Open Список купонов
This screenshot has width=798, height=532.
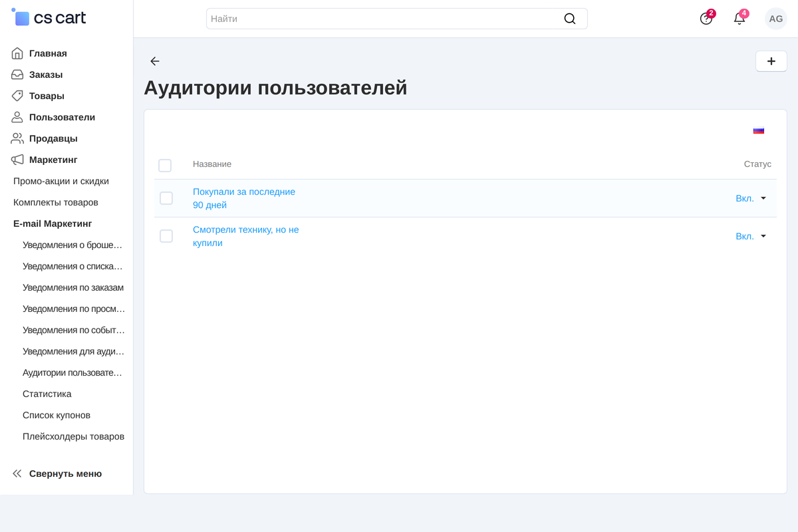tap(57, 415)
